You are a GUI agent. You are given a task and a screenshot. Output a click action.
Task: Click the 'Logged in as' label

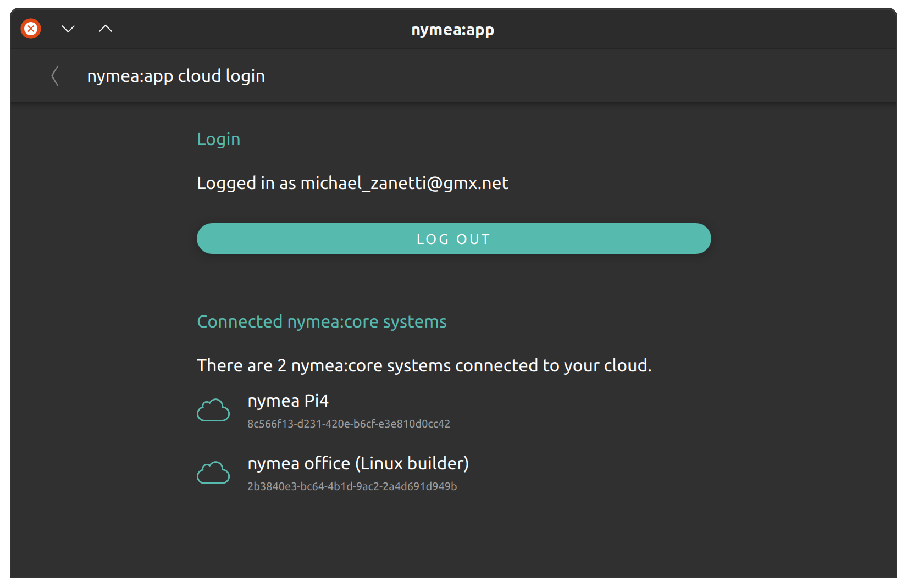tap(246, 183)
